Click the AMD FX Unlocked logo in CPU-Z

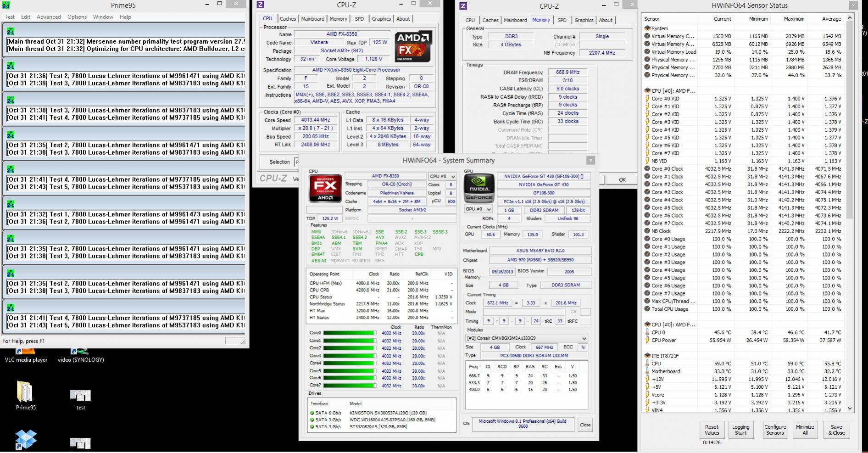[413, 46]
